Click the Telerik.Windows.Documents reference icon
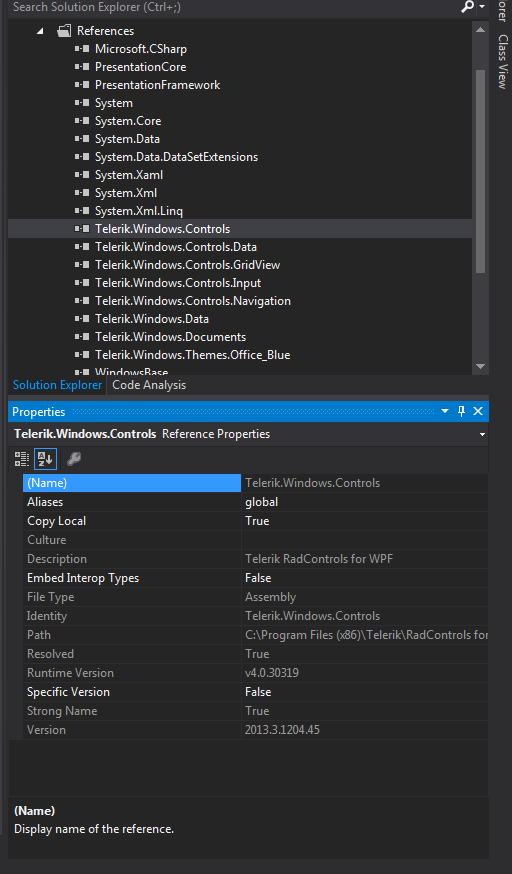 82,337
